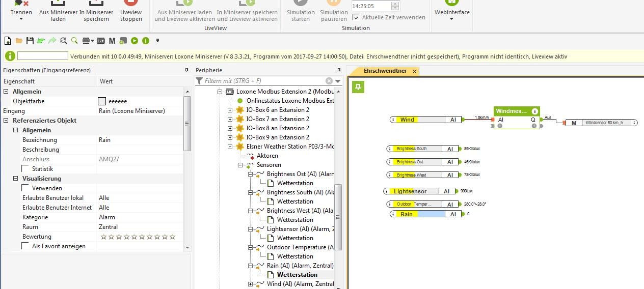This screenshot has height=289, width=644.
Task: Select the Ehrschwendtner document tab
Action: [x=385, y=71]
